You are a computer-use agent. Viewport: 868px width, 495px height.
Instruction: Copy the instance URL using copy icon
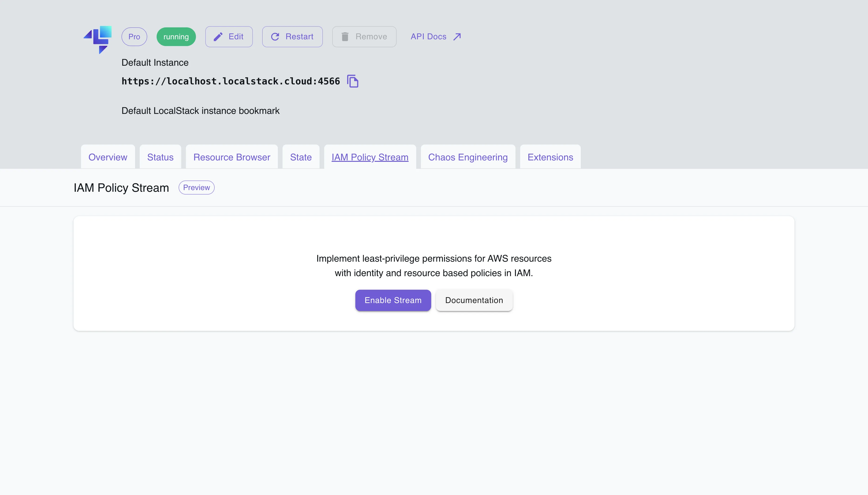tap(353, 81)
